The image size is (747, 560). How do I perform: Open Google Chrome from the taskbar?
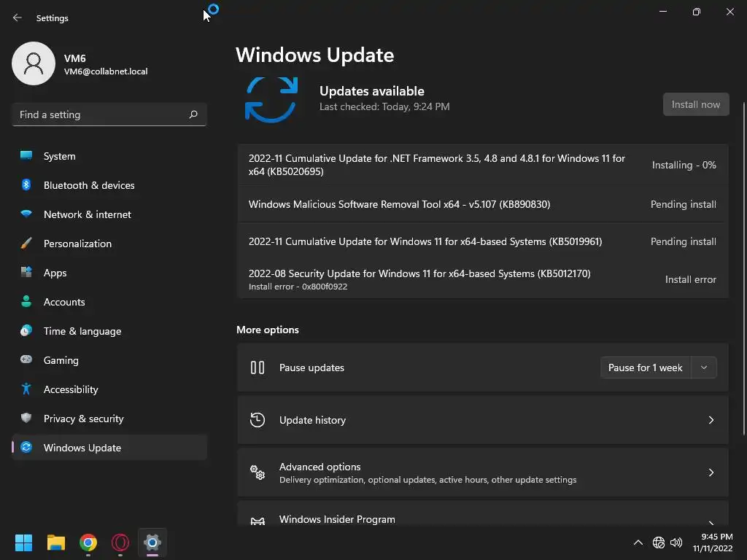88,542
